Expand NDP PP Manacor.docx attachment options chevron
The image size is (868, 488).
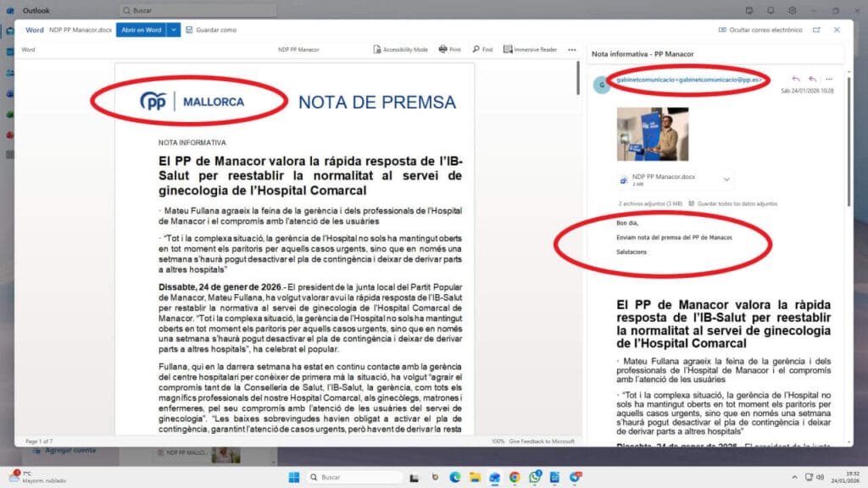pyautogui.click(x=726, y=180)
